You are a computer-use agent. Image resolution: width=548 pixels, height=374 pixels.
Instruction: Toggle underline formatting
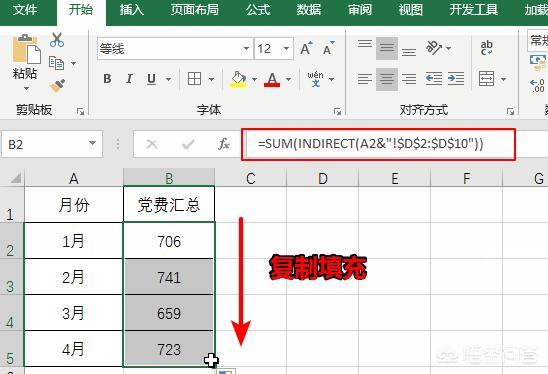(x=151, y=79)
